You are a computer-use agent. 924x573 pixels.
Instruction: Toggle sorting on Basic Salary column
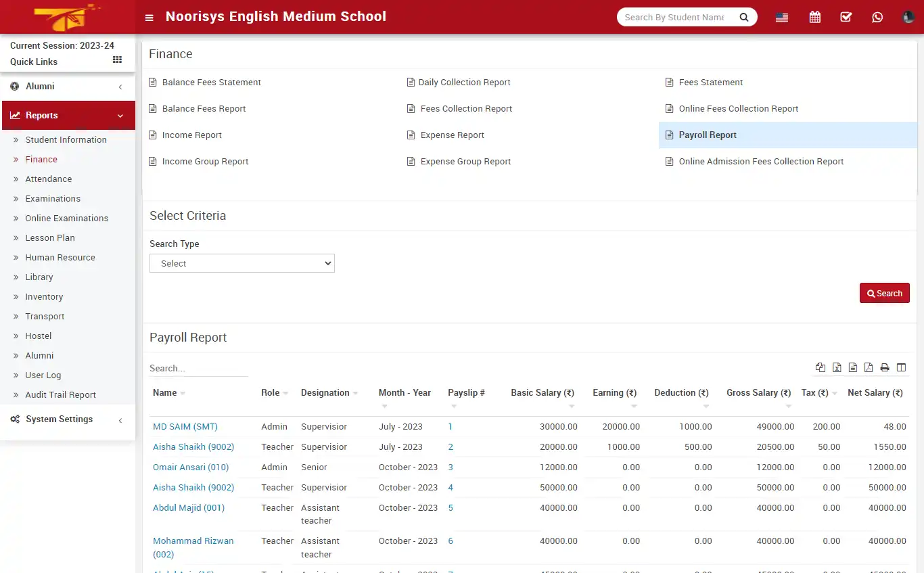[x=541, y=392]
